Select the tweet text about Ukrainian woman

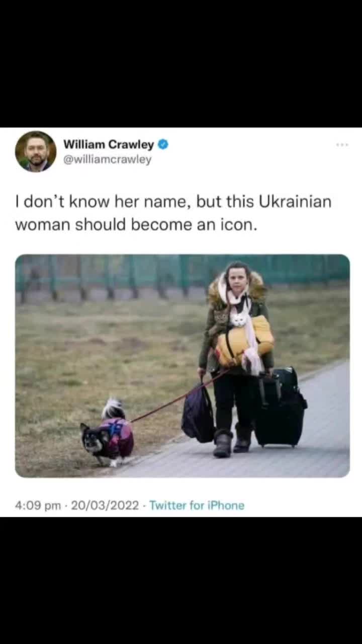[x=173, y=213]
